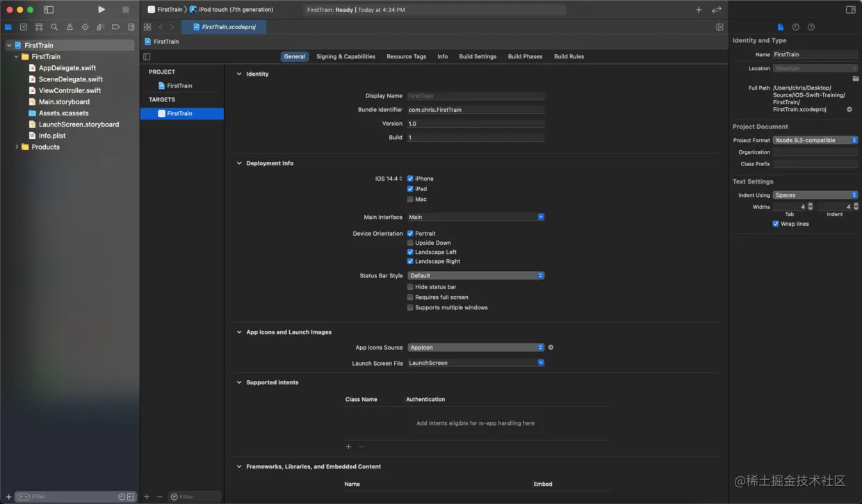
Task: Open the Source Control navigator
Action: coord(24,27)
